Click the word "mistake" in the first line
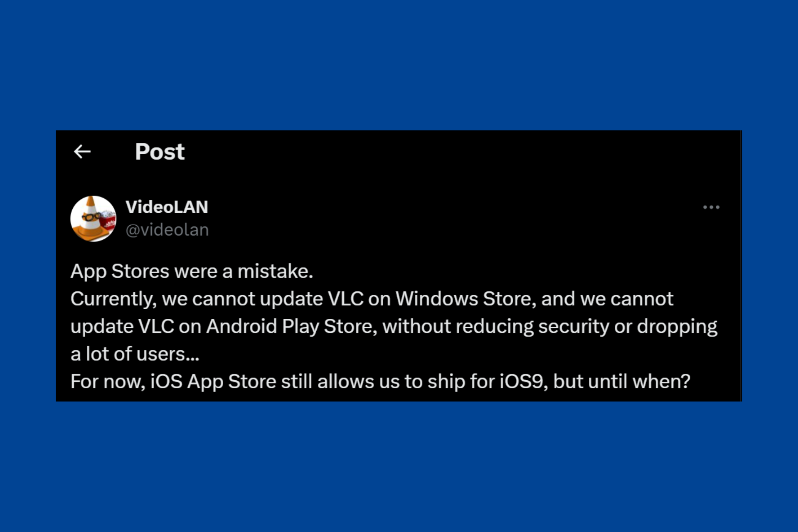Screen dimensions: 798x532 pos(273,271)
